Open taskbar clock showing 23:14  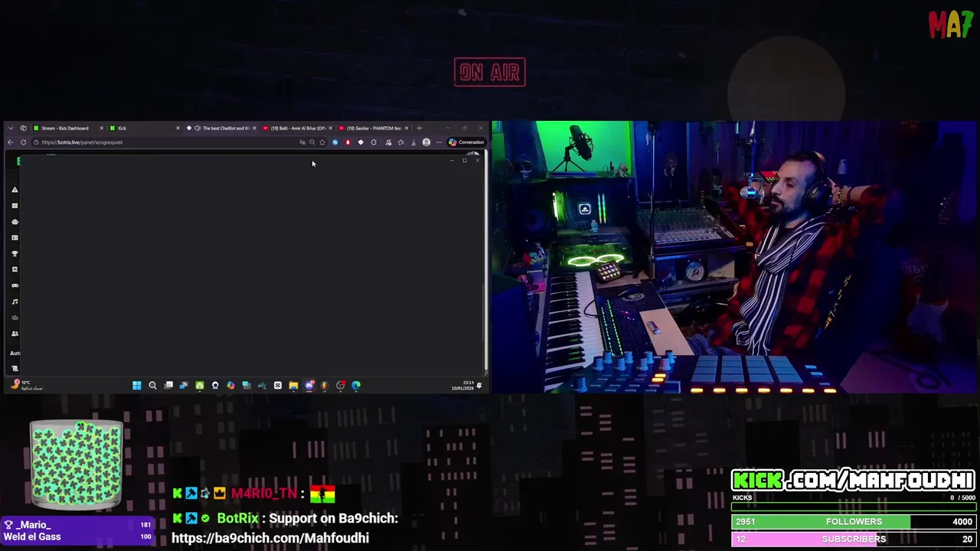click(462, 386)
